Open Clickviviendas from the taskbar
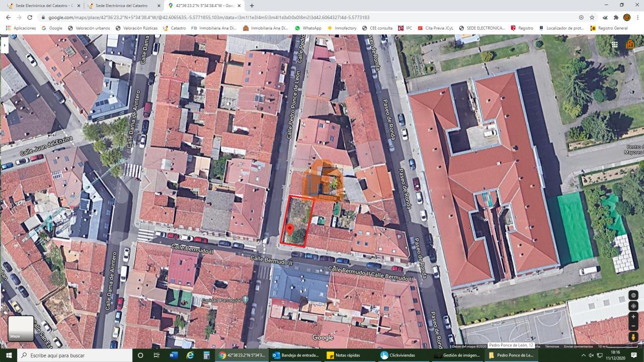Viewport: 644px width, 362px height. point(402,355)
